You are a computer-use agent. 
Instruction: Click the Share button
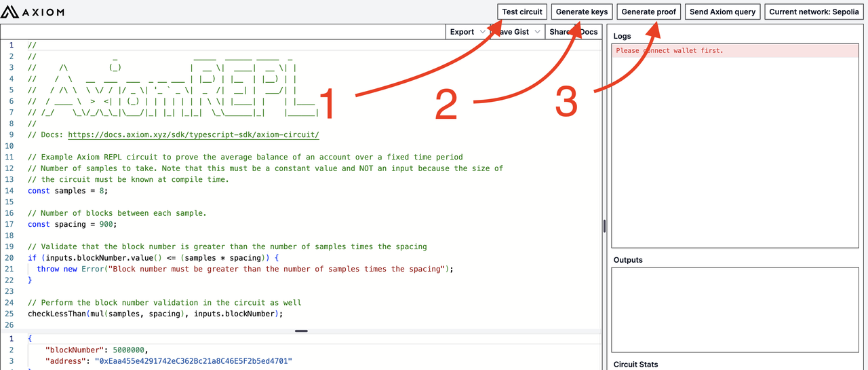point(561,32)
